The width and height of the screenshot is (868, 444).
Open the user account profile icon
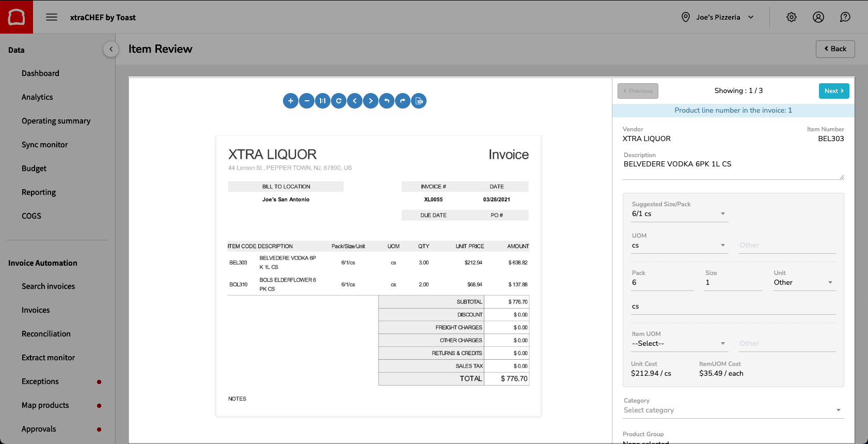click(x=818, y=17)
